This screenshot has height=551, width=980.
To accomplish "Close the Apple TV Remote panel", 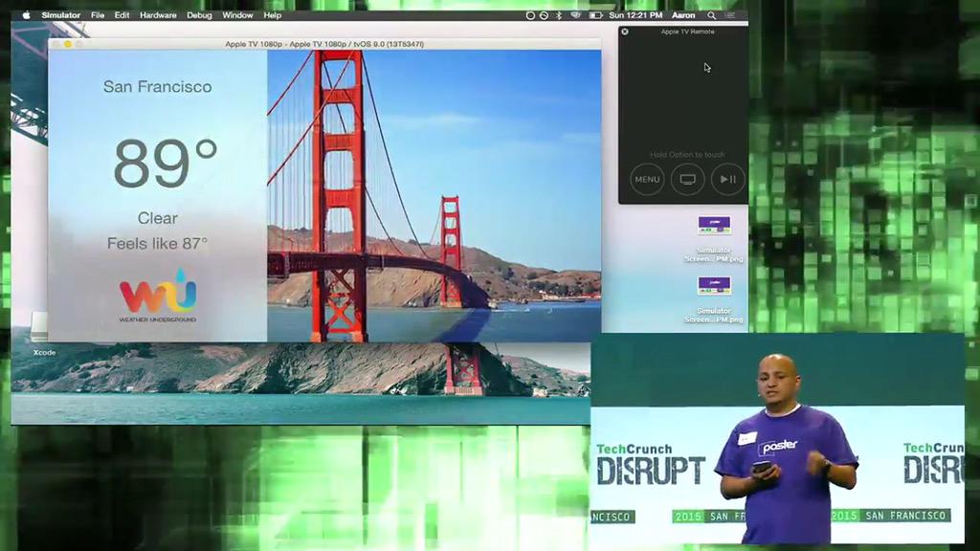I will (625, 32).
